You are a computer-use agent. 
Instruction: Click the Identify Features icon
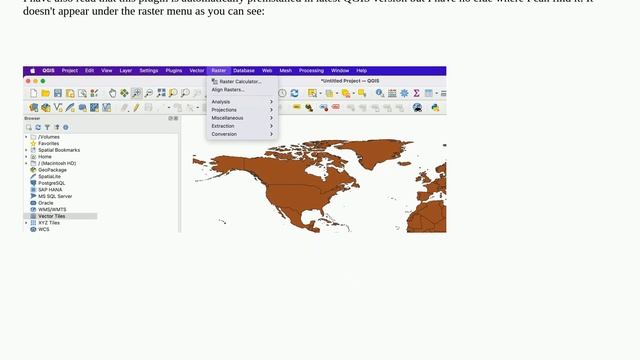coord(380,93)
